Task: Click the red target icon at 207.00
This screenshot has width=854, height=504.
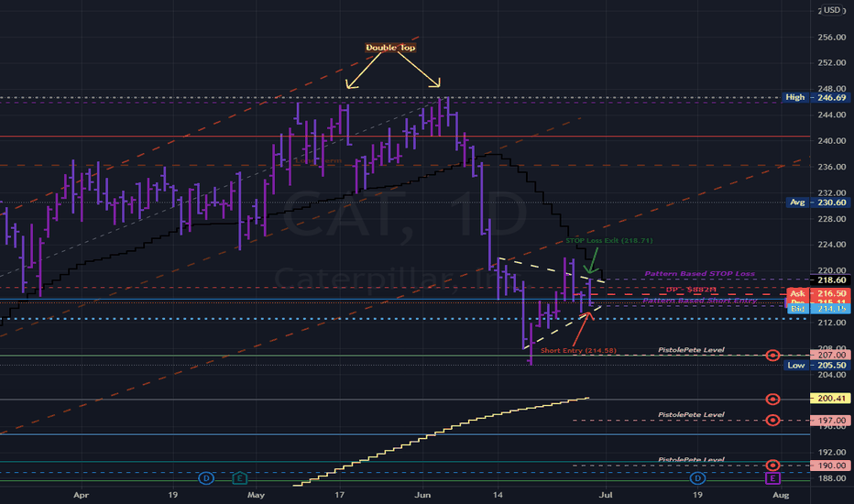Action: tap(772, 356)
